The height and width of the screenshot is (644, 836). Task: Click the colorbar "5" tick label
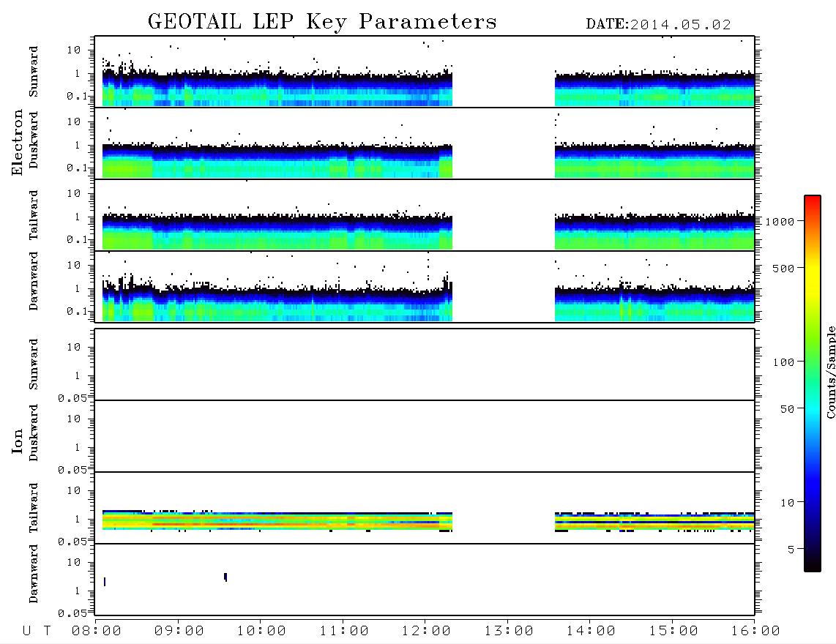(x=791, y=550)
